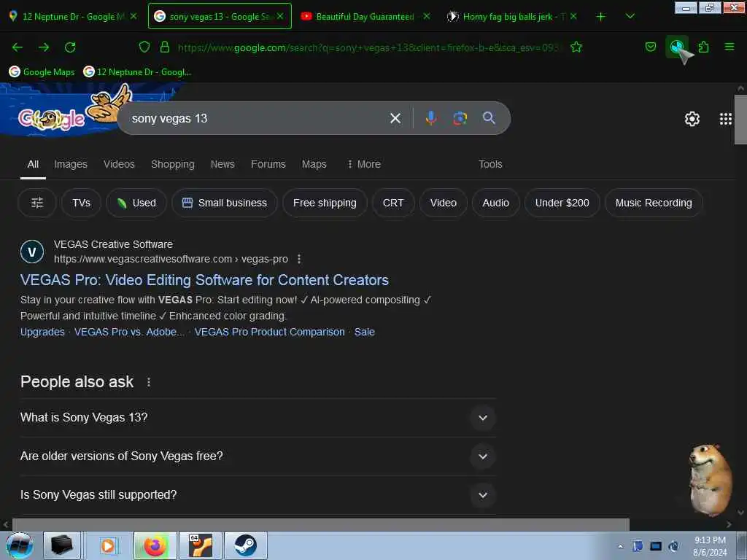747x560 pixels.
Task: Click the VEGAS Creative Software favicon
Action: click(32, 252)
